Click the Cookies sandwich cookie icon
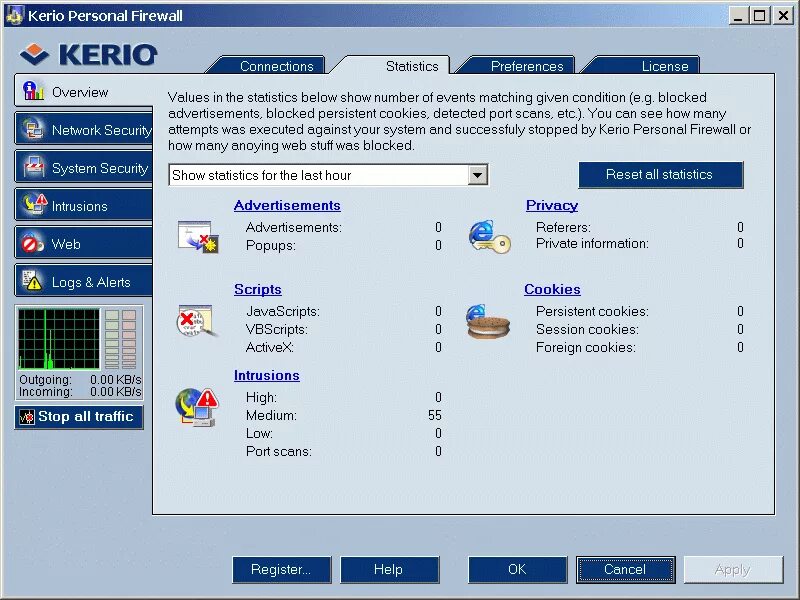Viewport: 800px width, 600px height. [488, 321]
